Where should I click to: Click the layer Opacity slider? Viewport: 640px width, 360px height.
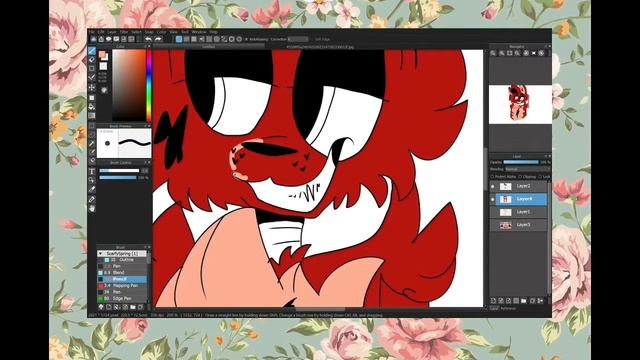coord(521,162)
